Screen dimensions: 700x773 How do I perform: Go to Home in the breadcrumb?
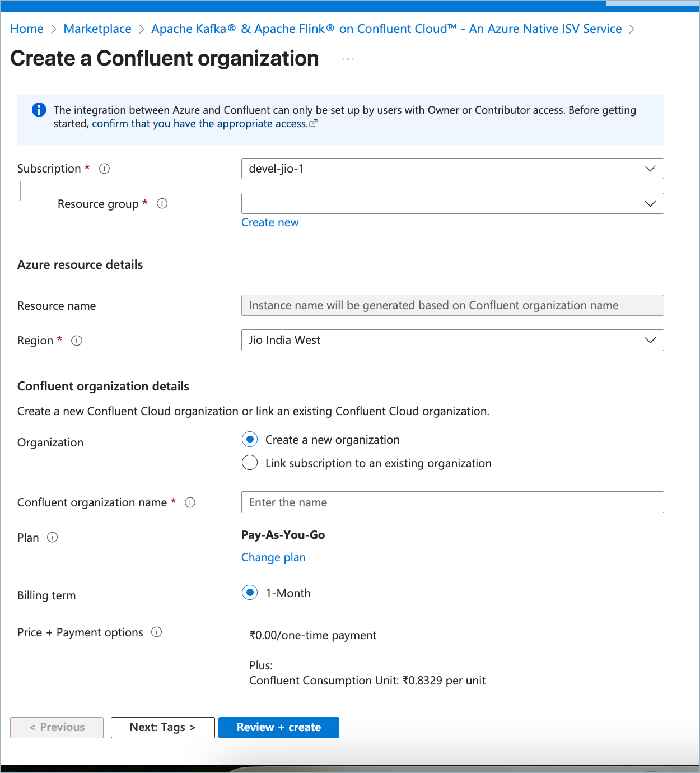pyautogui.click(x=27, y=29)
